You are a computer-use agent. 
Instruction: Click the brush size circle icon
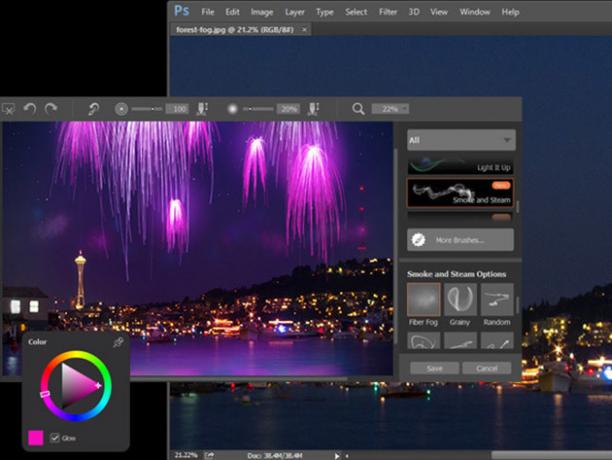121,109
